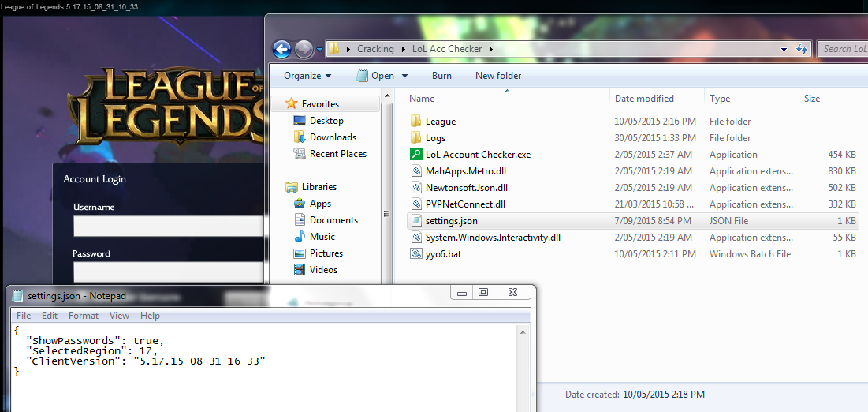This screenshot has height=412, width=868.
Task: Select System.Windows.Interactivity.dll file icon
Action: (416, 238)
